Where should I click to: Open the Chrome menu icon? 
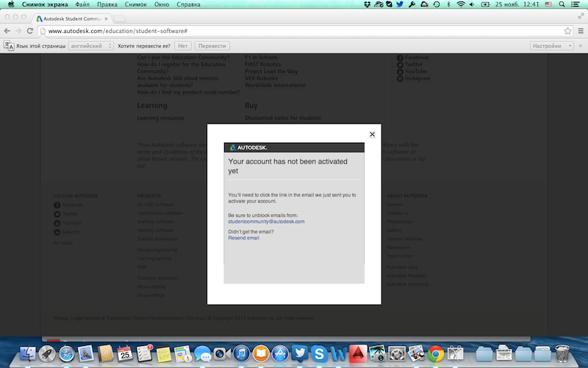579,31
